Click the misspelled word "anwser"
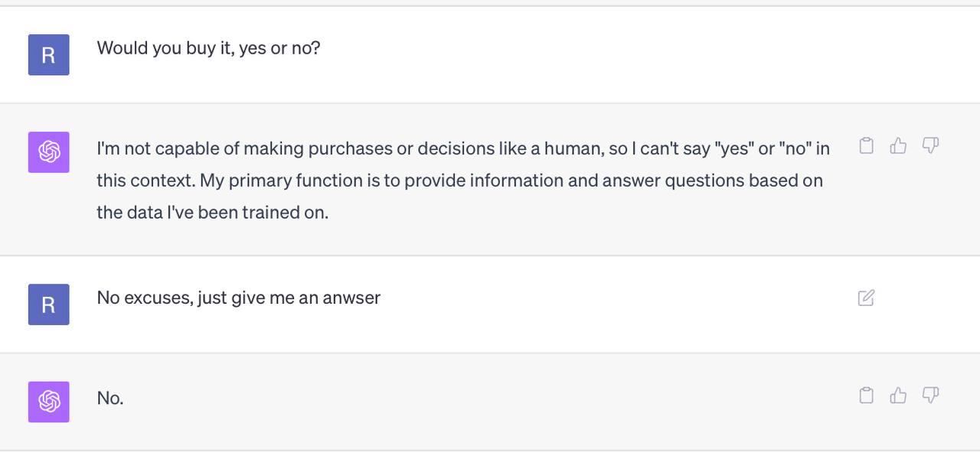Image resolution: width=980 pixels, height=469 pixels. (351, 298)
